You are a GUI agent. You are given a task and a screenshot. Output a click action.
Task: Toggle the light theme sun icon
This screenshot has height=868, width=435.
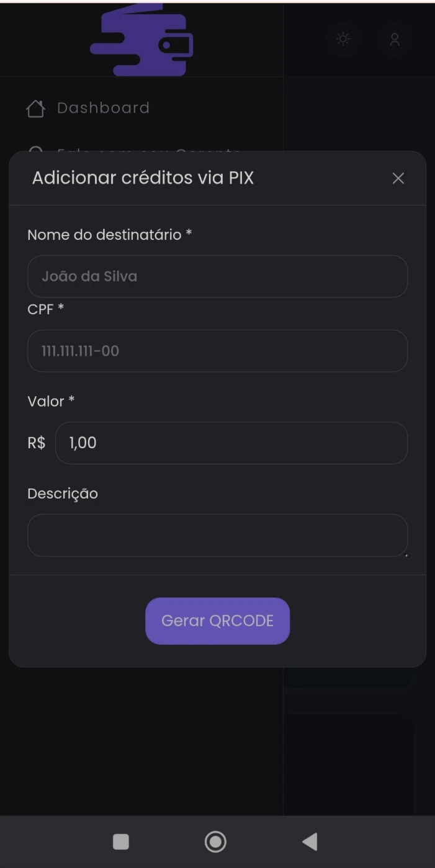(343, 39)
